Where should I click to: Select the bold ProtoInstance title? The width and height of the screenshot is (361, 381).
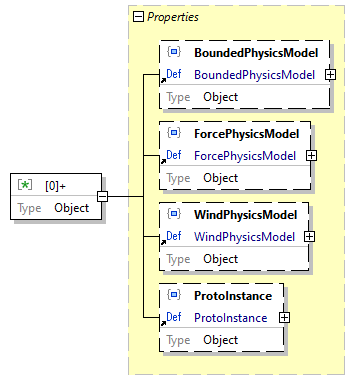point(233,296)
